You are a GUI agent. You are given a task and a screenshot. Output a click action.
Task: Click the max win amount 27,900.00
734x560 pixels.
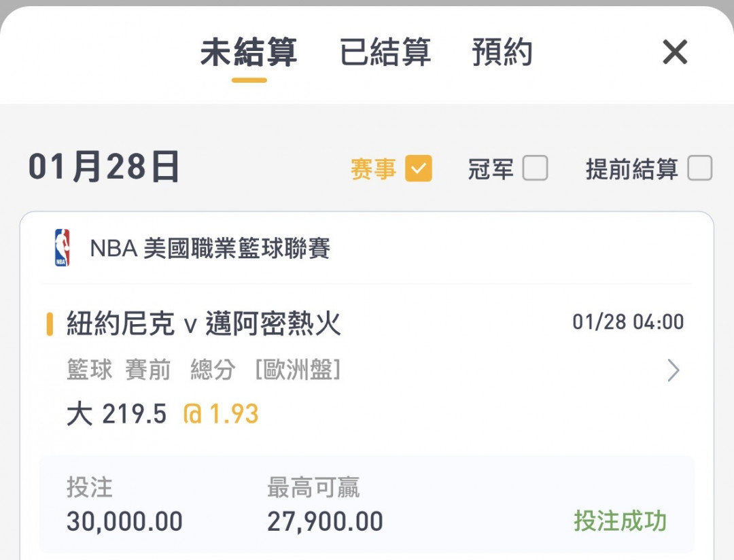point(325,522)
